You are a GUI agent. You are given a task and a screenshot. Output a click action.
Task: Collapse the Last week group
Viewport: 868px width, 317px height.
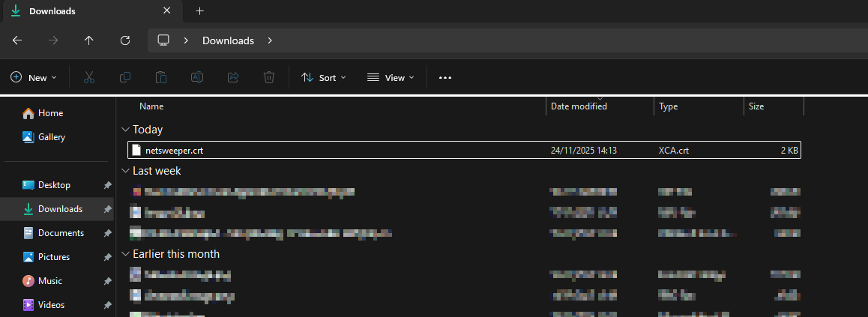click(126, 171)
